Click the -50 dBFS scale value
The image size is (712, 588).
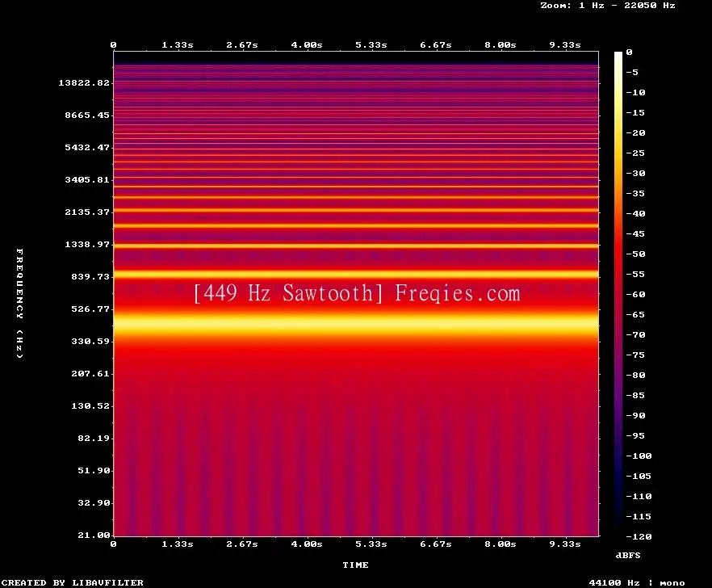click(635, 254)
